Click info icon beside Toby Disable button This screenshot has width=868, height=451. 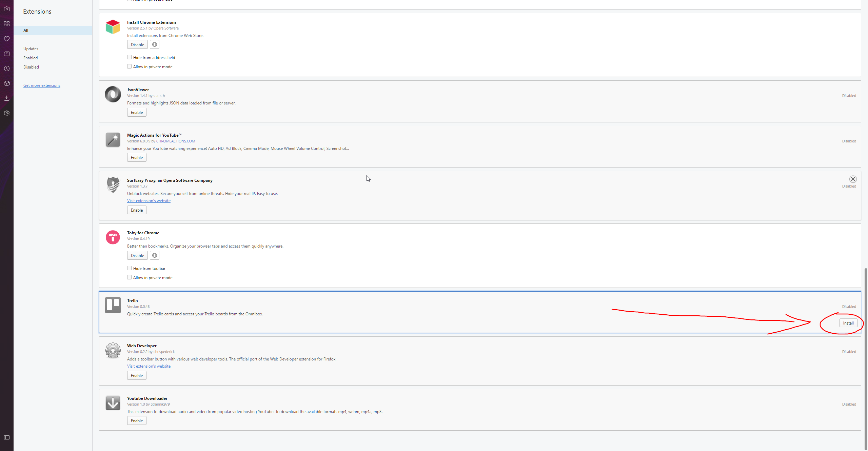155,255
